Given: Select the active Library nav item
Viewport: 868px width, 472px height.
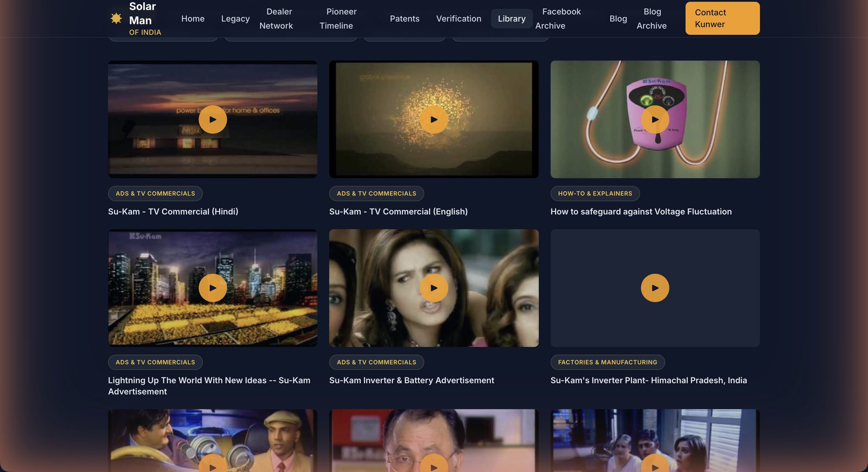Looking at the screenshot, I should tap(512, 18).
